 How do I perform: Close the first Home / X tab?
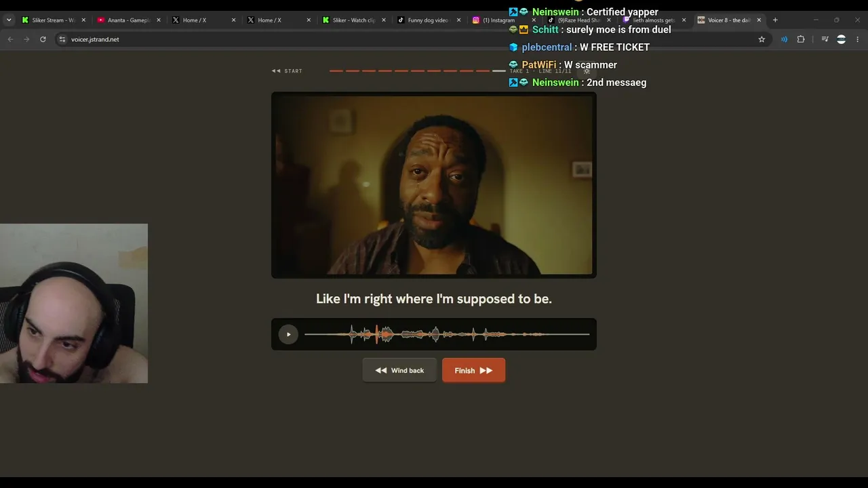234,20
